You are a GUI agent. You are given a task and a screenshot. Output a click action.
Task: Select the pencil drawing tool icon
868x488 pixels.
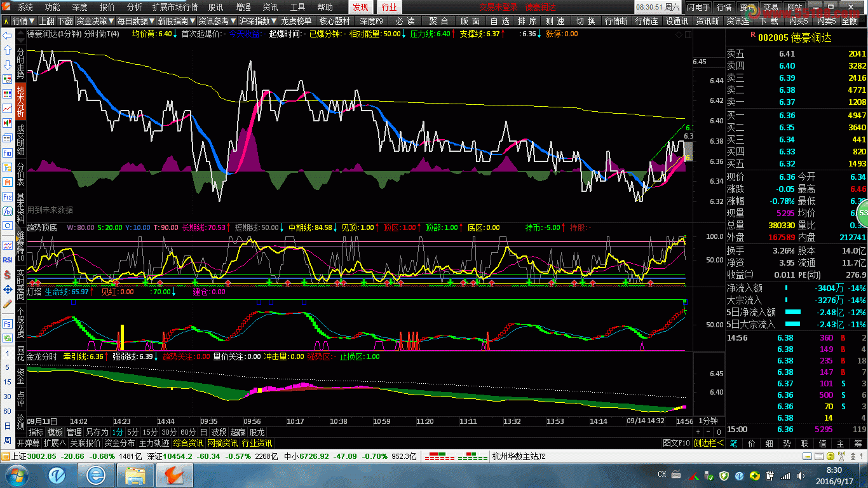point(7,304)
